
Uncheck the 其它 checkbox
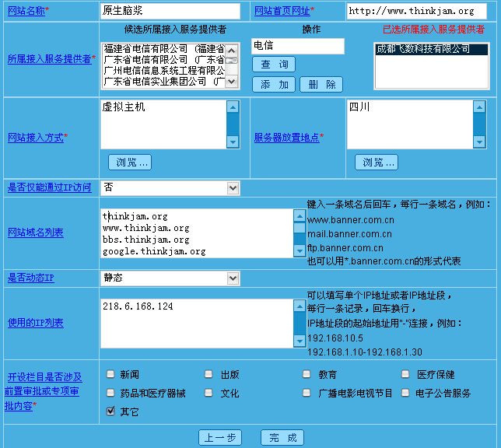click(x=111, y=411)
